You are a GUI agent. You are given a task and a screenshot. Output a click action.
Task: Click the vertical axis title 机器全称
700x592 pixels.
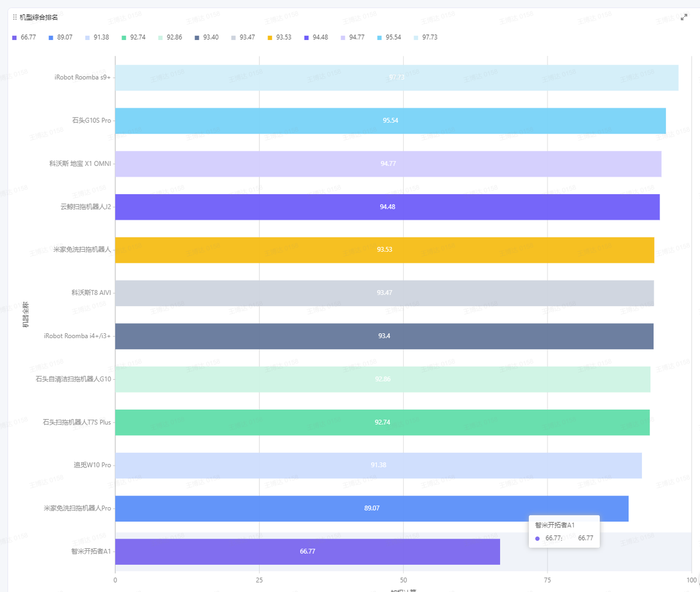25,315
